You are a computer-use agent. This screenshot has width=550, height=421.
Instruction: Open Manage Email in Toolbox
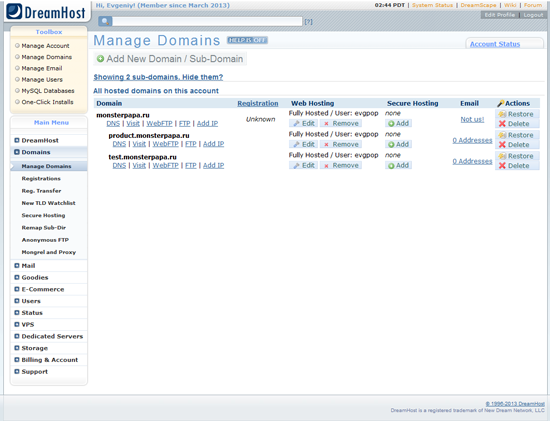pos(42,68)
